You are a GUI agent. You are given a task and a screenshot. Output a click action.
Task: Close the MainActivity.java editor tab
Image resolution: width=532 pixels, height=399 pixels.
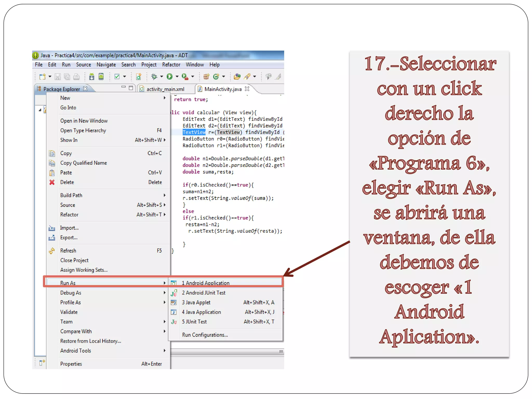[247, 89]
